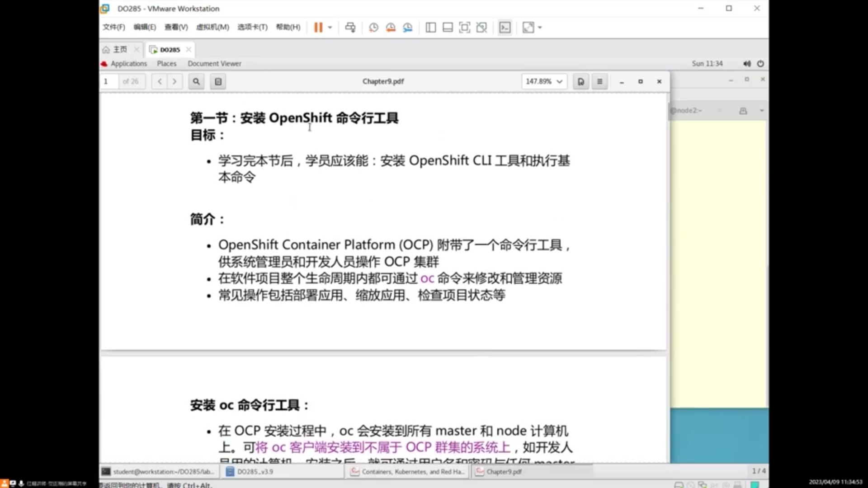Viewport: 868px width, 488px height.
Task: Open the terminal window's dropdown arrow
Action: [762, 111]
